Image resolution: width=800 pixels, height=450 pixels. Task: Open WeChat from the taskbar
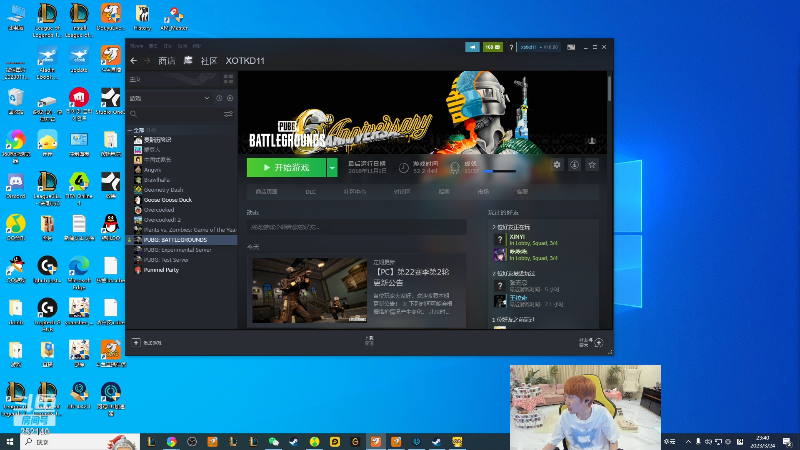274,441
